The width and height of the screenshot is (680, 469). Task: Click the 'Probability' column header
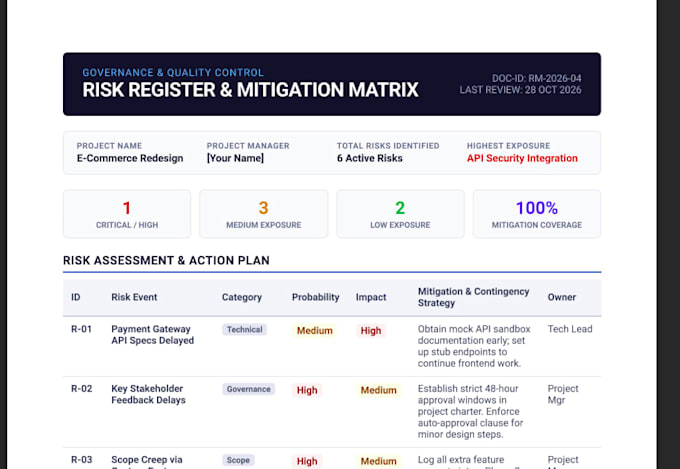pos(315,297)
